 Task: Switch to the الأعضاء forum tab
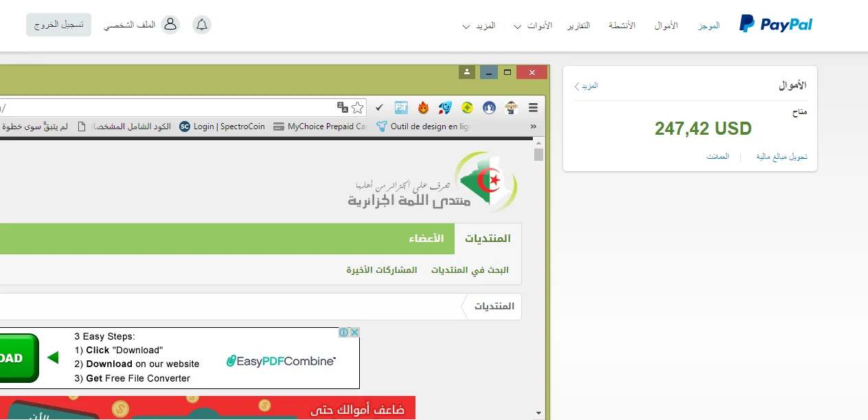[426, 239]
